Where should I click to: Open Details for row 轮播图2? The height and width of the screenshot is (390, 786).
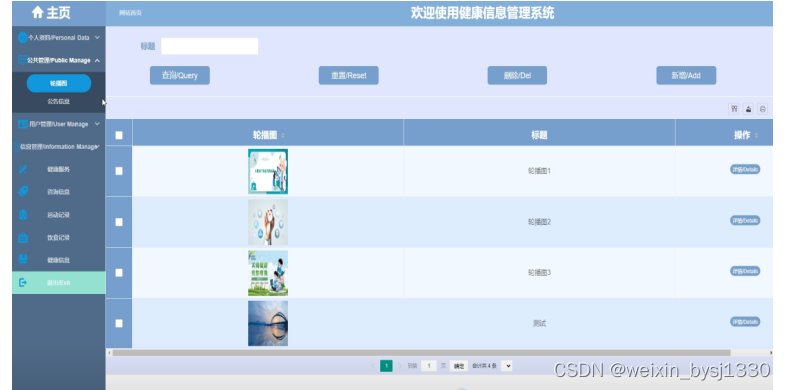point(745,221)
